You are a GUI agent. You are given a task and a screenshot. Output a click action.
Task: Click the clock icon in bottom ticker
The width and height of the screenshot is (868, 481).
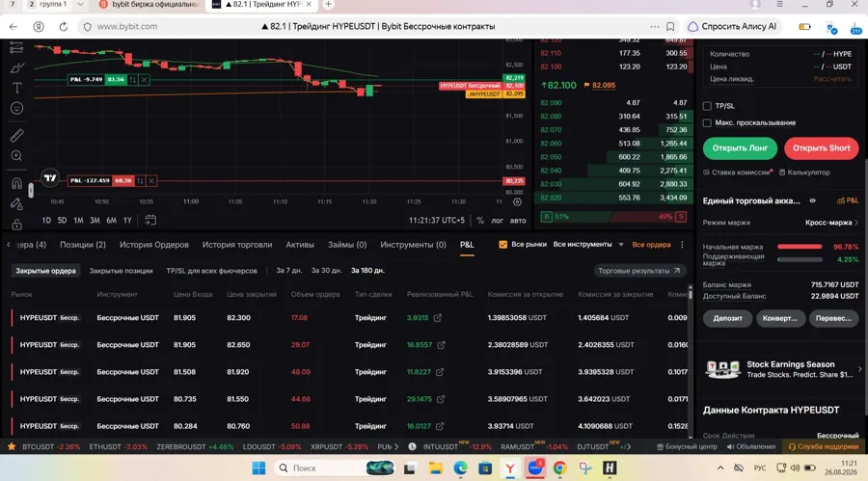coord(413,446)
